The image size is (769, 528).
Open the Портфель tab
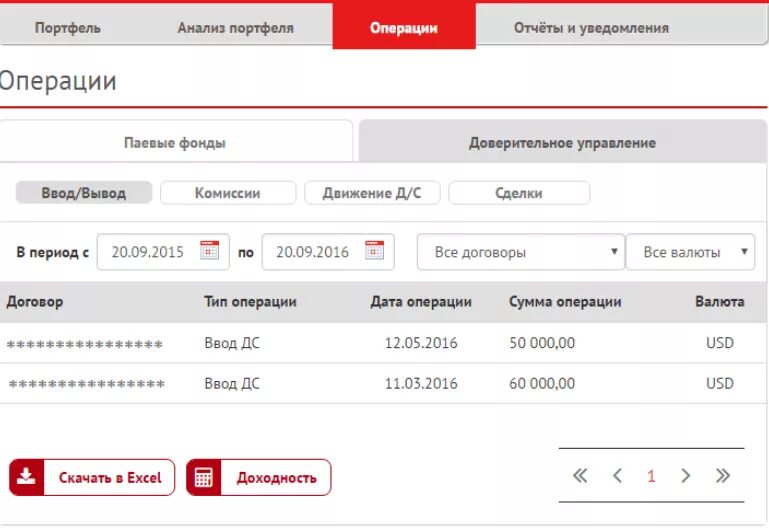point(68,27)
